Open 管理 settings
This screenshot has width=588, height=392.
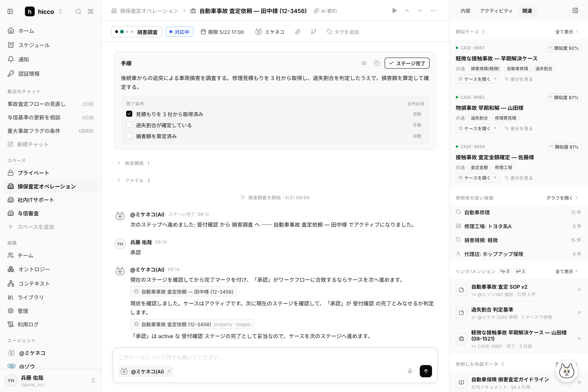(x=50, y=311)
